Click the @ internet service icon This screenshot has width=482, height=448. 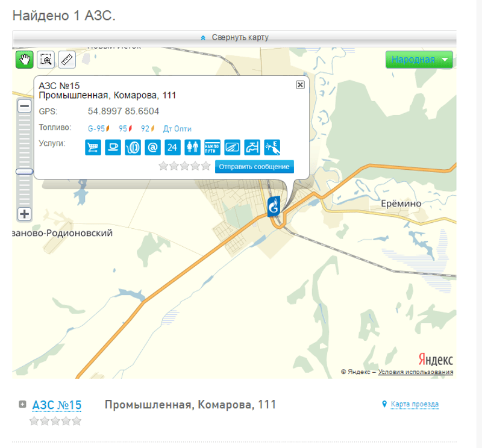[153, 147]
